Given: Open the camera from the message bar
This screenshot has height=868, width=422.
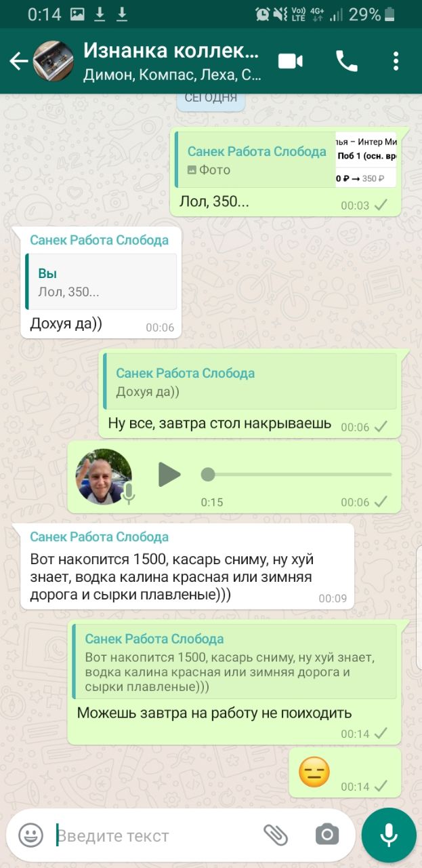Looking at the screenshot, I should pyautogui.click(x=326, y=835).
